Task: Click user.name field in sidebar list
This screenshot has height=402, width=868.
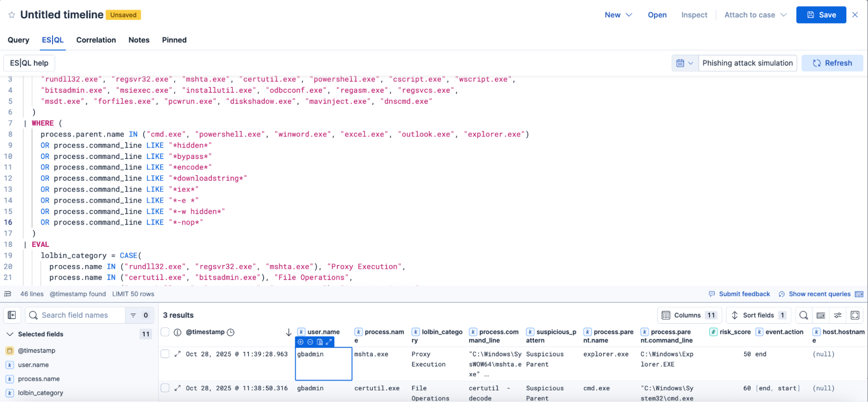Action: coord(33,365)
